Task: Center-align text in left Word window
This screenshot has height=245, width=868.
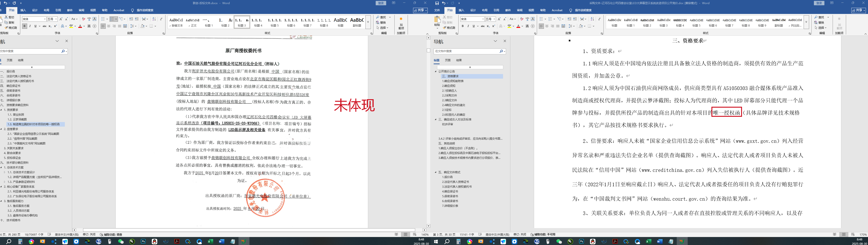Action: [108, 26]
